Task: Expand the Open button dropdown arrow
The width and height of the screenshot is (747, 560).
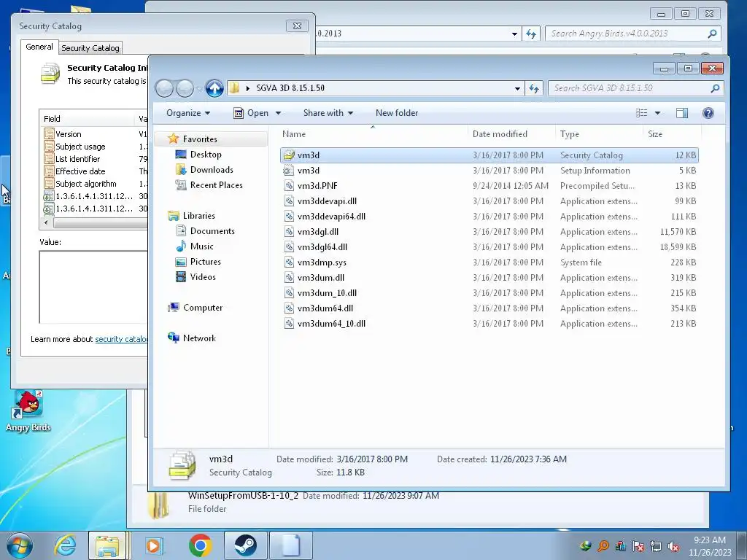Action: [278, 113]
